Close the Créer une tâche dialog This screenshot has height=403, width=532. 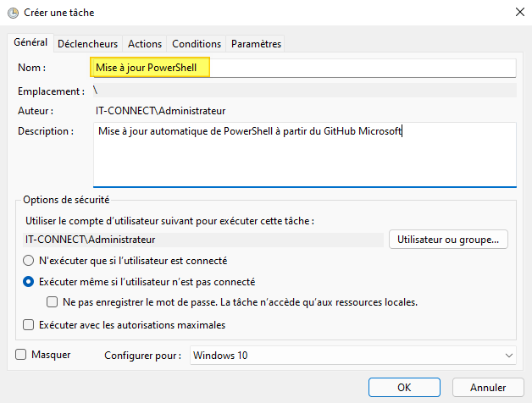517,13
